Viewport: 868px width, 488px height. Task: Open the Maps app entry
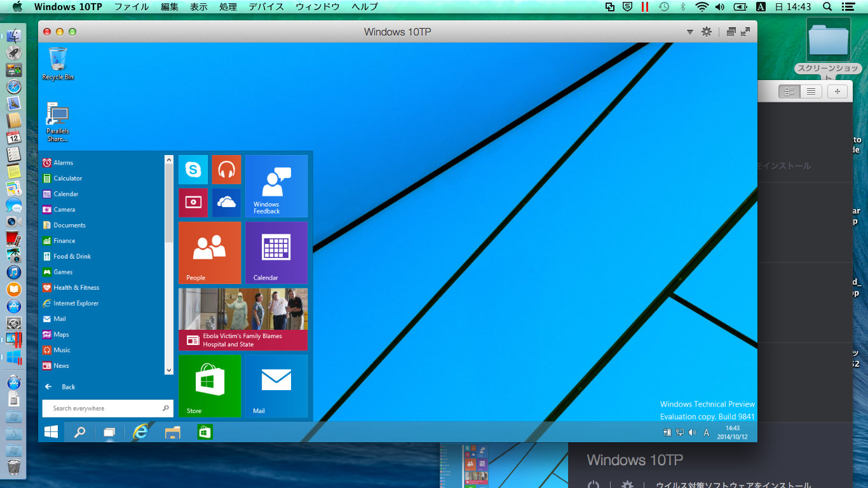click(55, 335)
